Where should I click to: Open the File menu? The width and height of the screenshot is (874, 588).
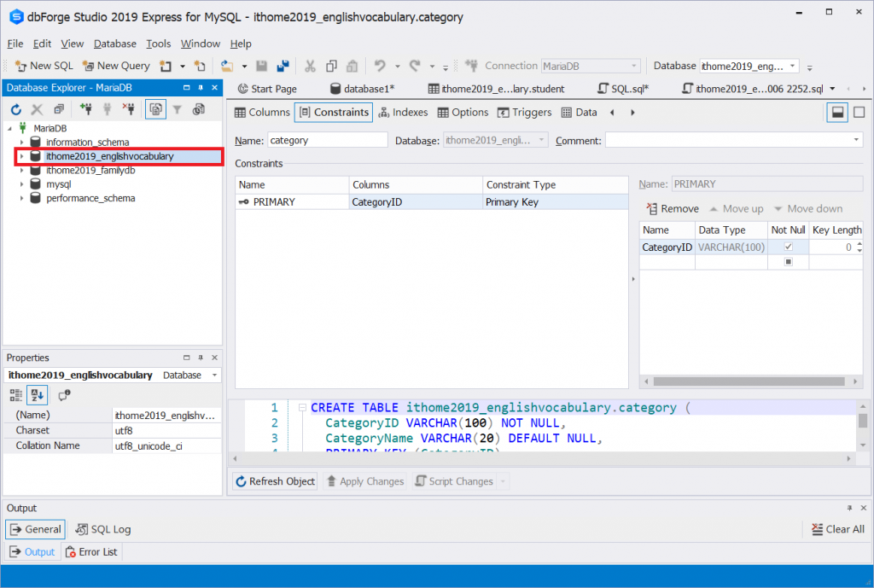tap(15, 44)
